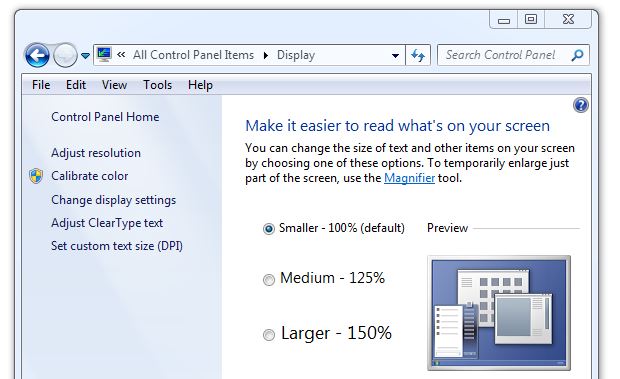The height and width of the screenshot is (379, 620).
Task: Open the Help question mark icon
Action: coord(580,105)
